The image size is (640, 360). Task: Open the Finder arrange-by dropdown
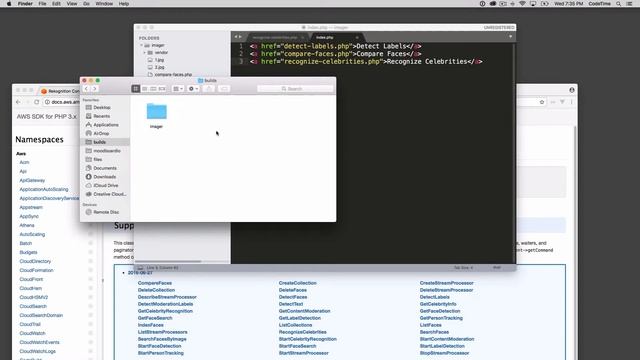pos(178,89)
